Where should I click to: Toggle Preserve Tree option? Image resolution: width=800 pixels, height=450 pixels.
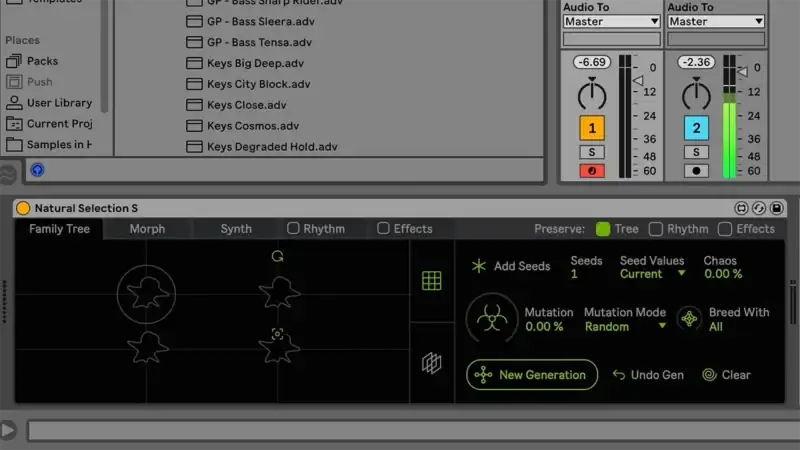pyautogui.click(x=603, y=229)
